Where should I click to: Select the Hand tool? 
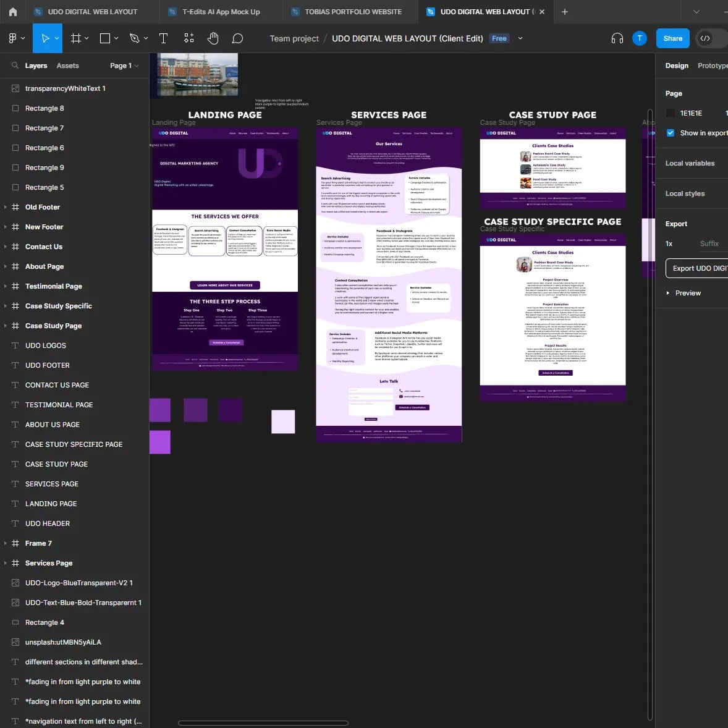click(213, 38)
